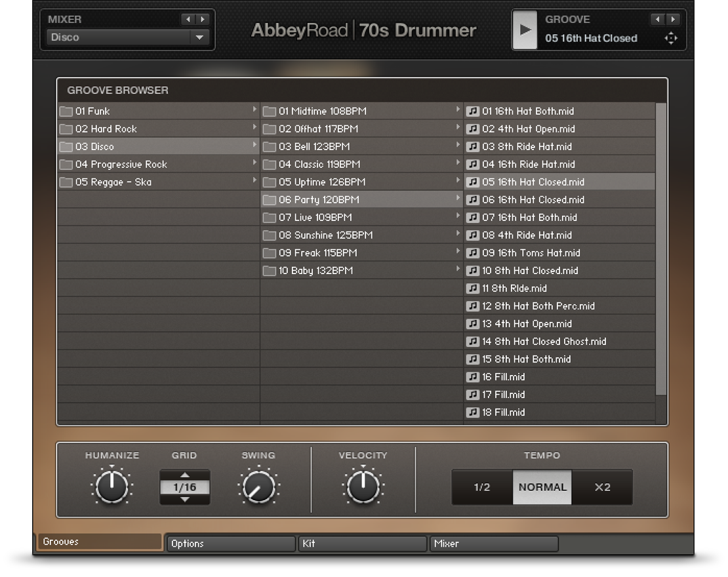
Task: Expand arrow next to 05 Reggae - Ska
Action: point(254,180)
